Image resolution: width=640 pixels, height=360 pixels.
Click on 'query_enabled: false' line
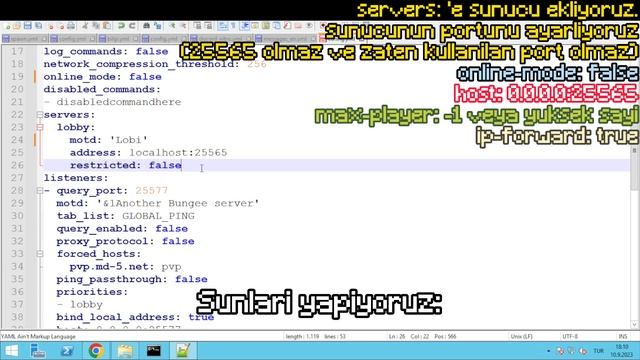tap(122, 229)
